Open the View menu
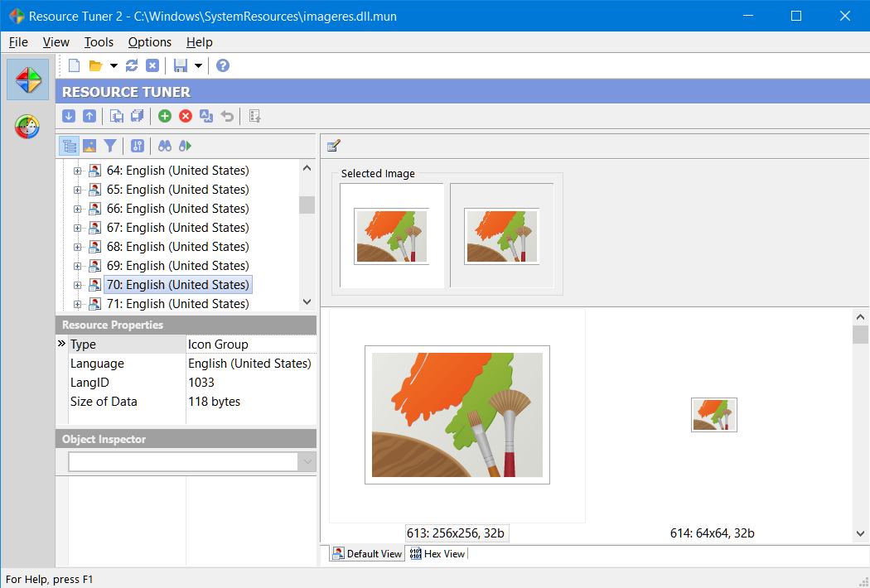The image size is (870, 588). pos(56,42)
